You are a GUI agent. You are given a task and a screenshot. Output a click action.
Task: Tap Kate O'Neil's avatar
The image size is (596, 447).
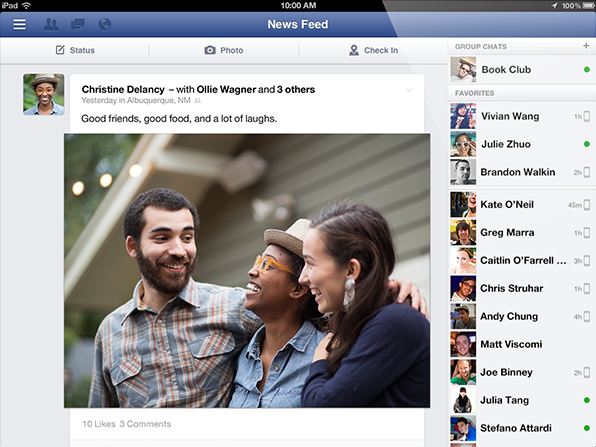coord(463,204)
